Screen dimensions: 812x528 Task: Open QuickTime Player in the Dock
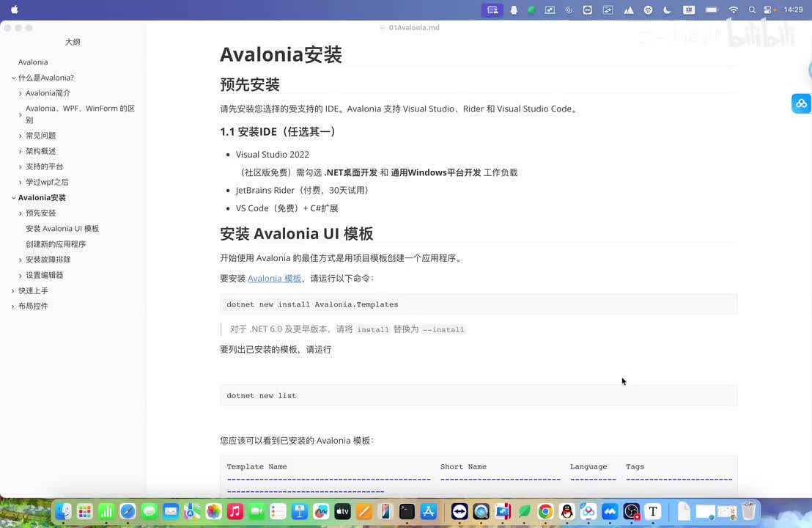tap(481, 512)
